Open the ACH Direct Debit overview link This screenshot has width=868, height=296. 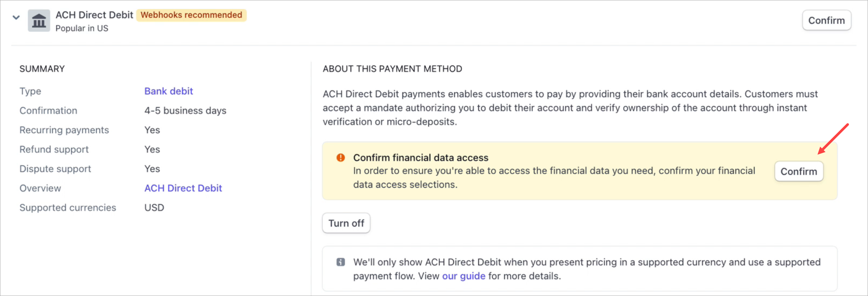point(183,188)
